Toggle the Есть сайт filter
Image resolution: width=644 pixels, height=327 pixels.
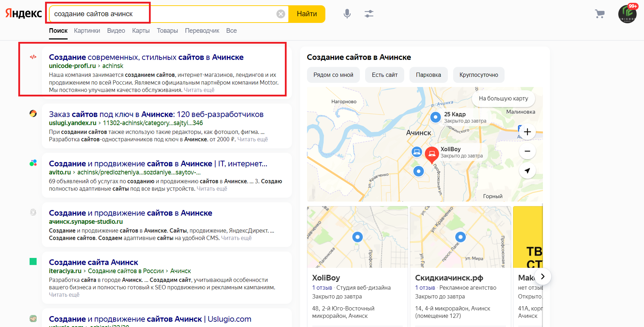point(385,75)
